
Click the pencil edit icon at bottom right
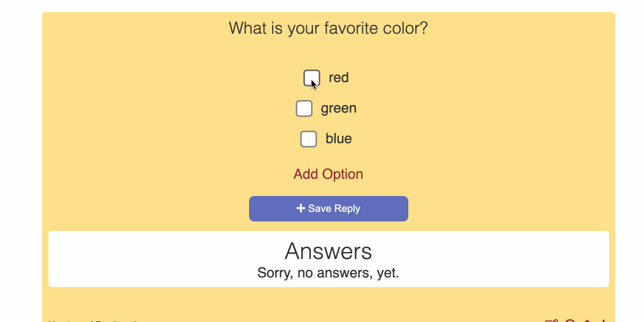(x=552, y=321)
